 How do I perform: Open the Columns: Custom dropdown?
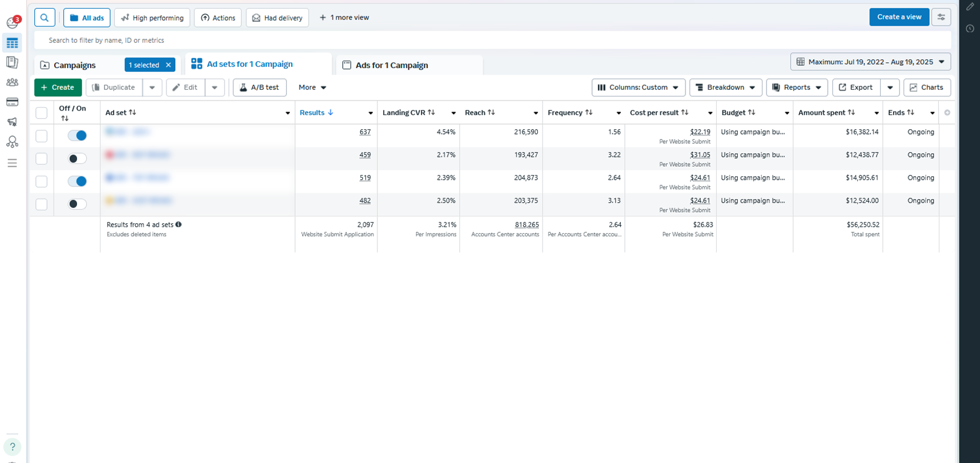(638, 88)
